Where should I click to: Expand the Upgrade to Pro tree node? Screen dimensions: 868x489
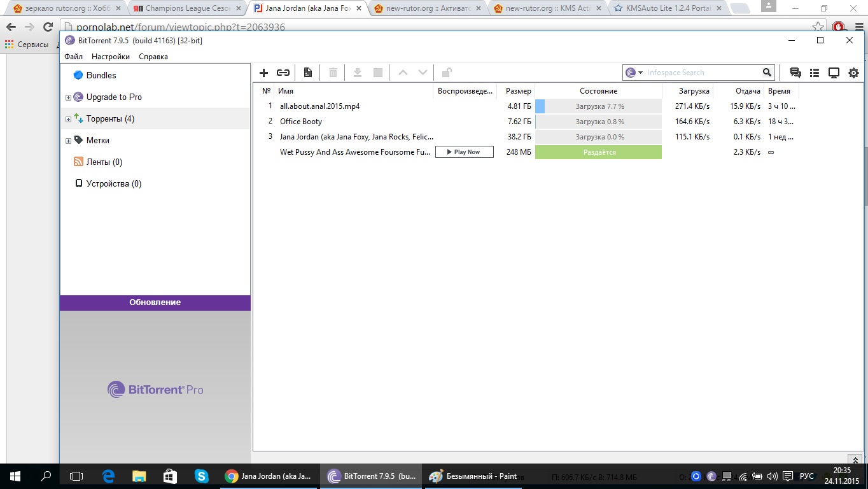point(68,97)
